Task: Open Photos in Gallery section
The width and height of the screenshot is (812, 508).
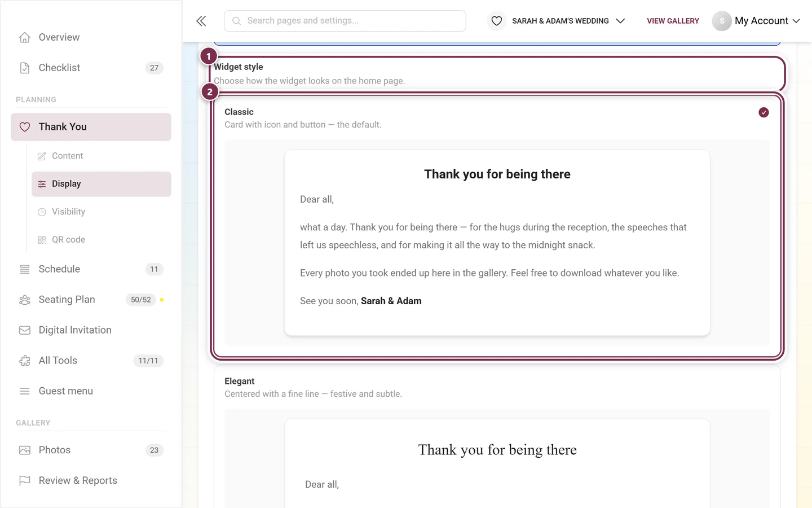Action: (91, 450)
